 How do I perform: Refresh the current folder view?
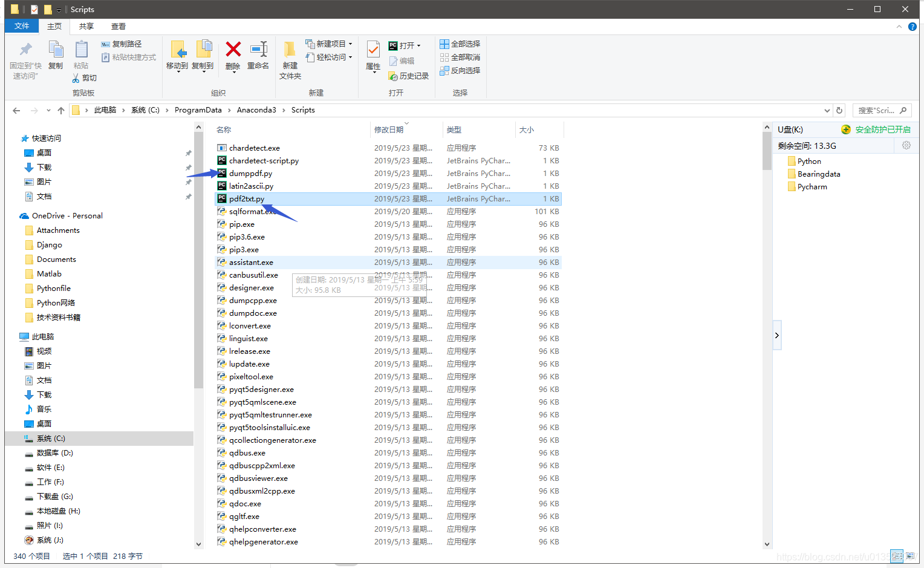click(839, 111)
